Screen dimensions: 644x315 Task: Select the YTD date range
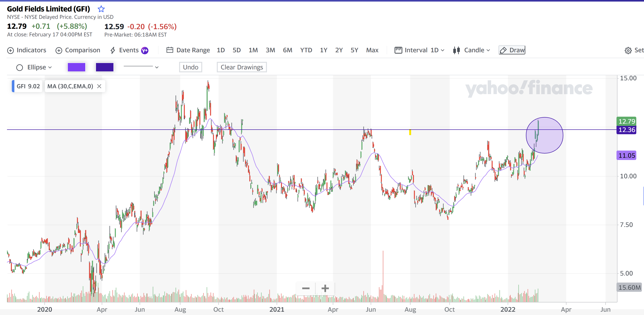point(306,50)
